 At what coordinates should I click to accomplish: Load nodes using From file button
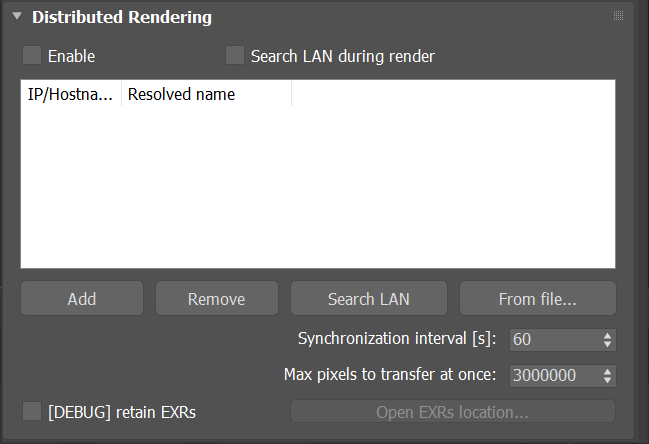538,298
